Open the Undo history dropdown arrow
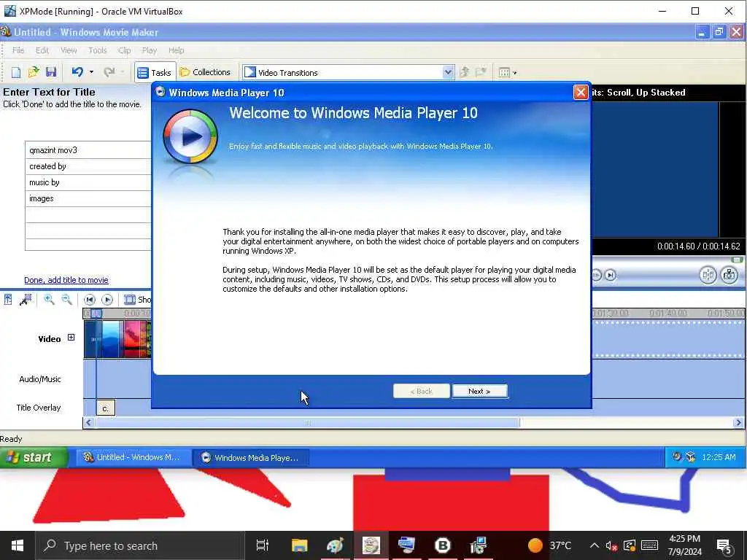 91,72
